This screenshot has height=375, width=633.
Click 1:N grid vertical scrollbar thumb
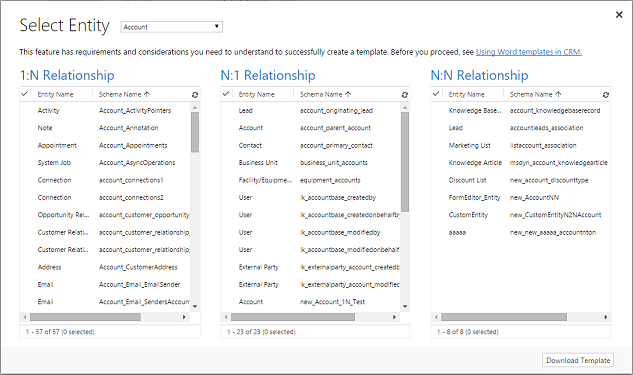coord(195,132)
